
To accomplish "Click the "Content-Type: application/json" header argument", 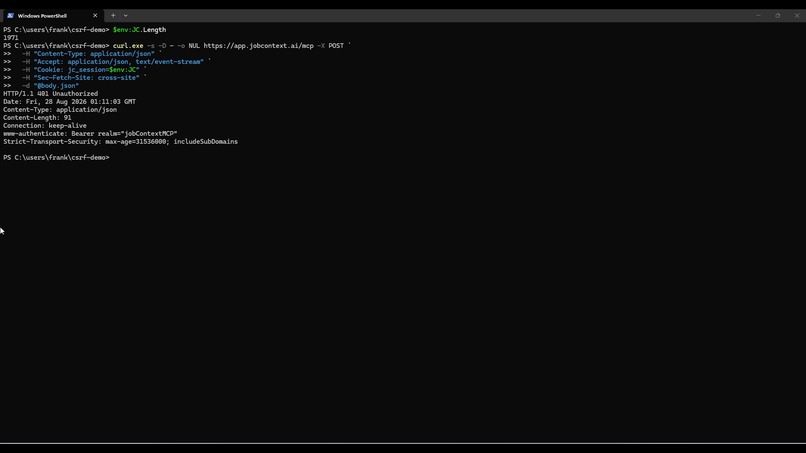I will click(x=94, y=53).
